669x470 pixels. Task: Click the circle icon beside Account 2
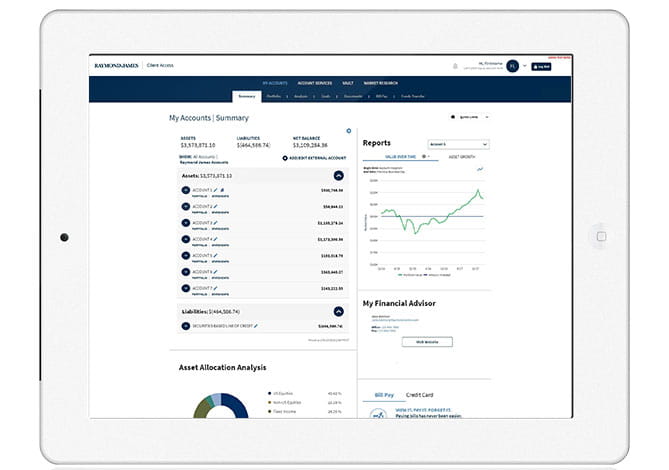186,206
